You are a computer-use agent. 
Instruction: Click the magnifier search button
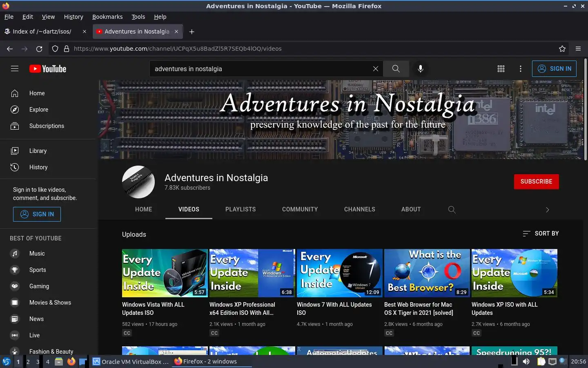coord(396,69)
